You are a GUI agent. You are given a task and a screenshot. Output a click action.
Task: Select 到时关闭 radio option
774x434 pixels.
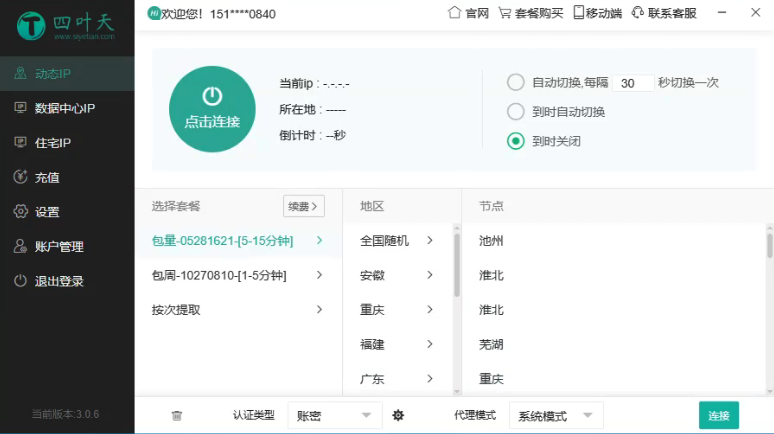click(x=516, y=141)
